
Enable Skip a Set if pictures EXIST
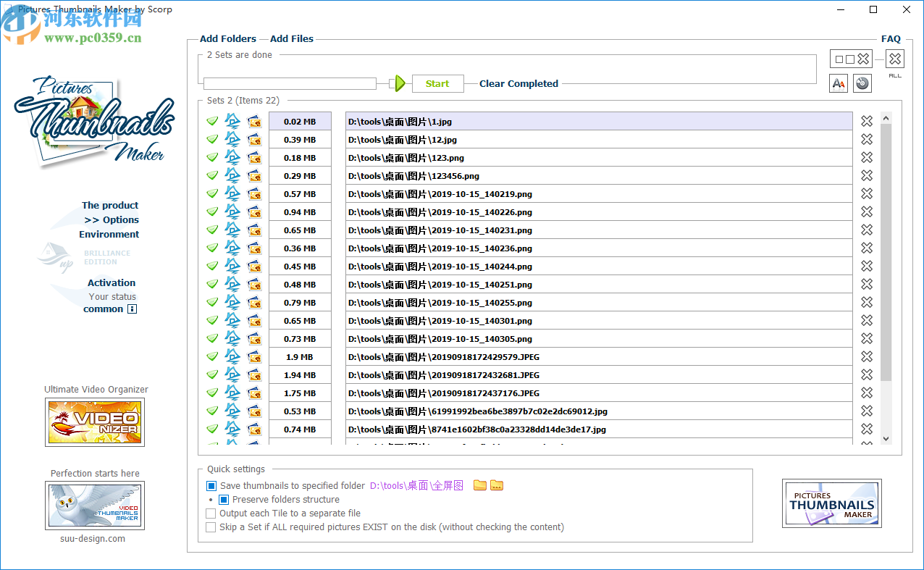coord(211,527)
